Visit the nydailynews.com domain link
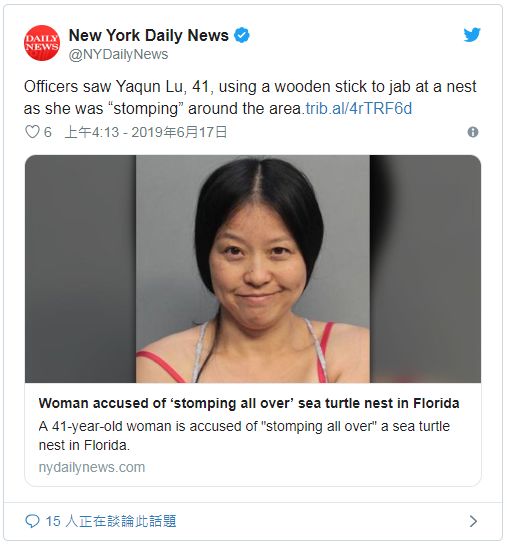The image size is (507, 548). pos(92,467)
